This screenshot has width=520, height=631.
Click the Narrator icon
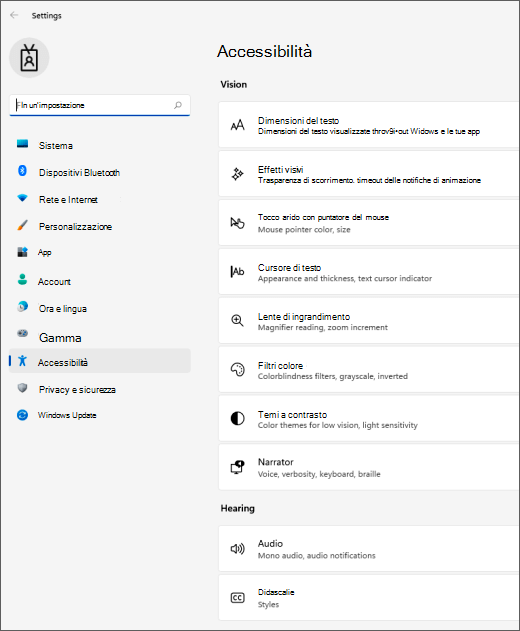tap(237, 467)
